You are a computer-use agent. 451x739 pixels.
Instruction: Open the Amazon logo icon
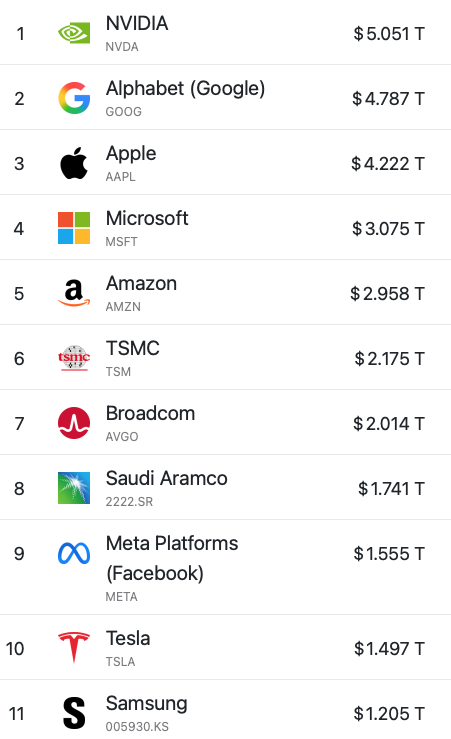click(x=74, y=293)
